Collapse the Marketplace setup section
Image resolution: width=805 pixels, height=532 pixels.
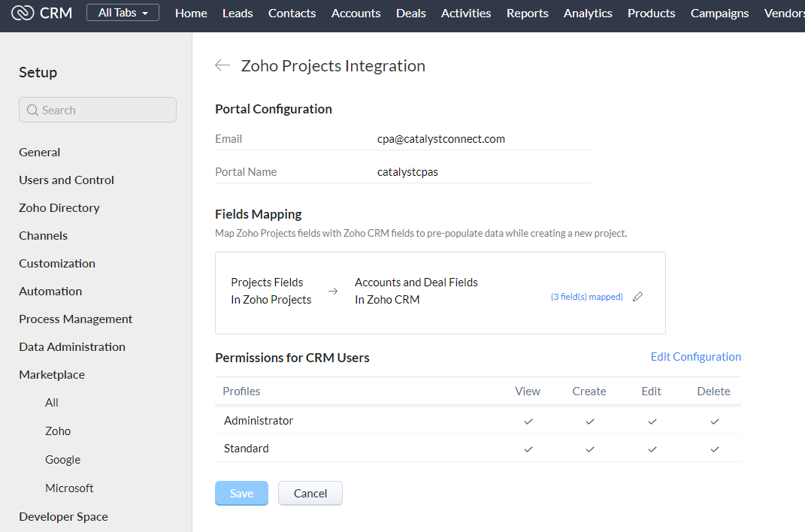point(52,374)
